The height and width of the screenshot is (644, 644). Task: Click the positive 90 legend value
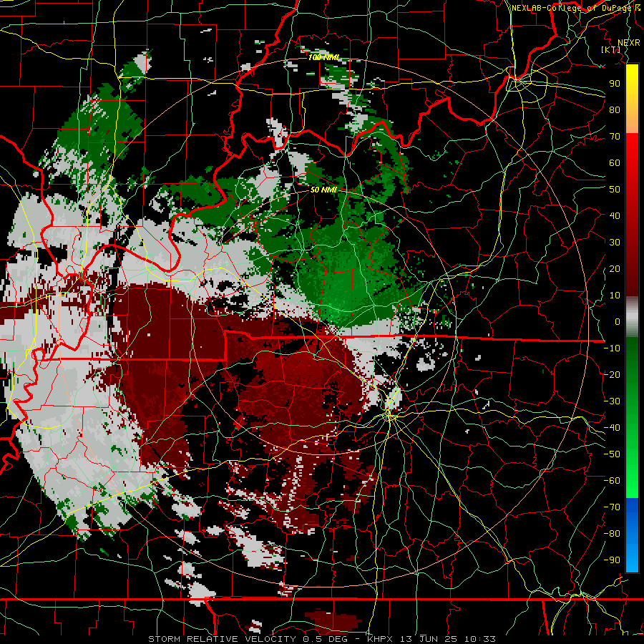(x=615, y=84)
